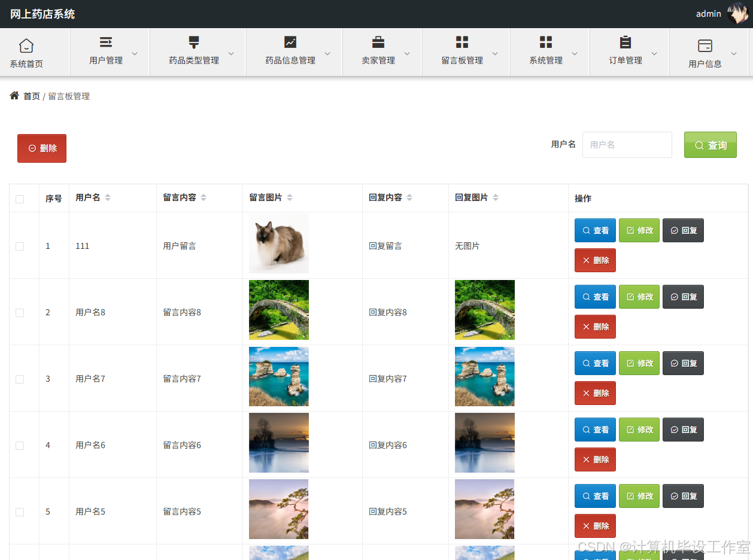
Task: Sort the 用户名 column with its arrows
Action: point(108,197)
